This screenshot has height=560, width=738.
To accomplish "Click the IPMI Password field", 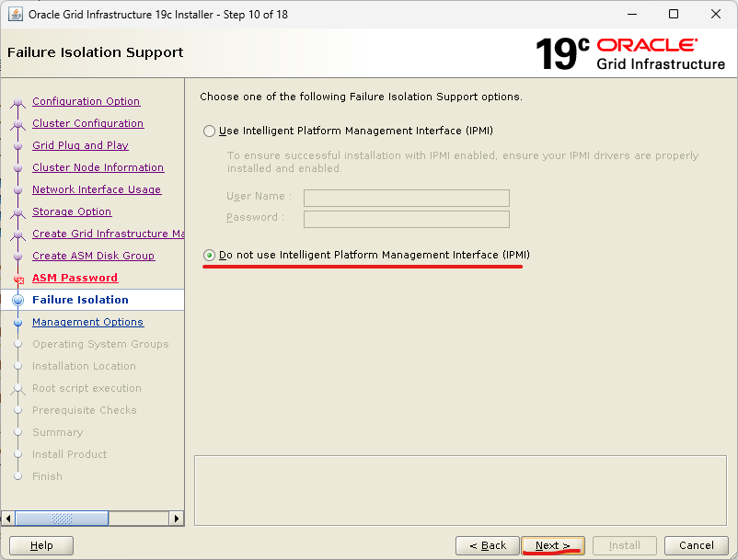I will 407,219.
